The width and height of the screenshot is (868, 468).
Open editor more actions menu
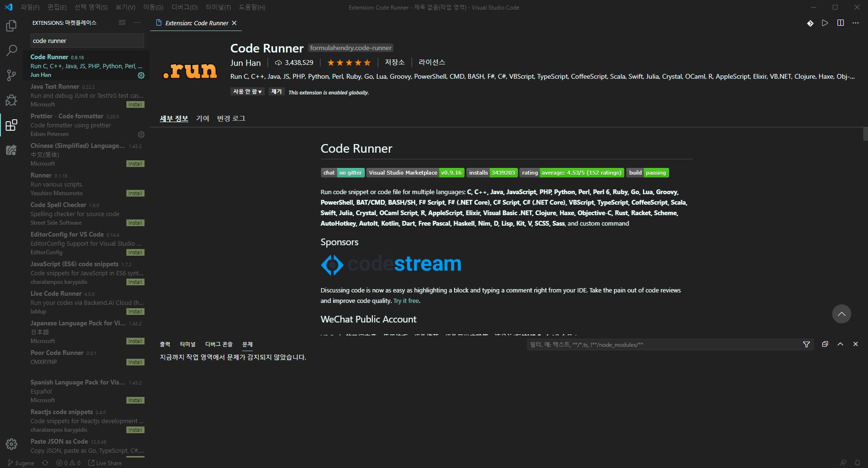(856, 23)
